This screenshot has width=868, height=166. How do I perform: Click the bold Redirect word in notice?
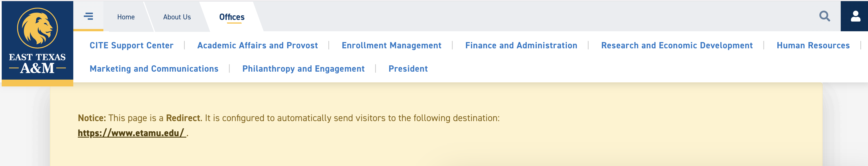point(183,118)
